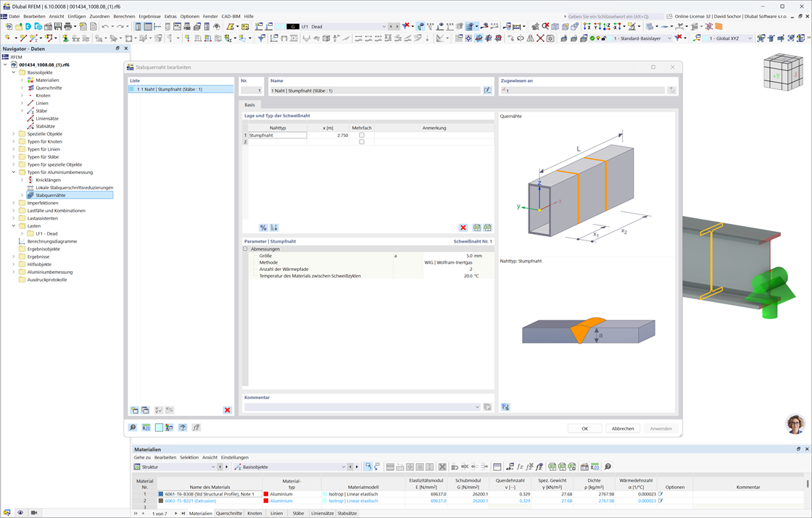The width and height of the screenshot is (812, 518).
Task: Click the green copy weld seam icon
Action: [477, 227]
